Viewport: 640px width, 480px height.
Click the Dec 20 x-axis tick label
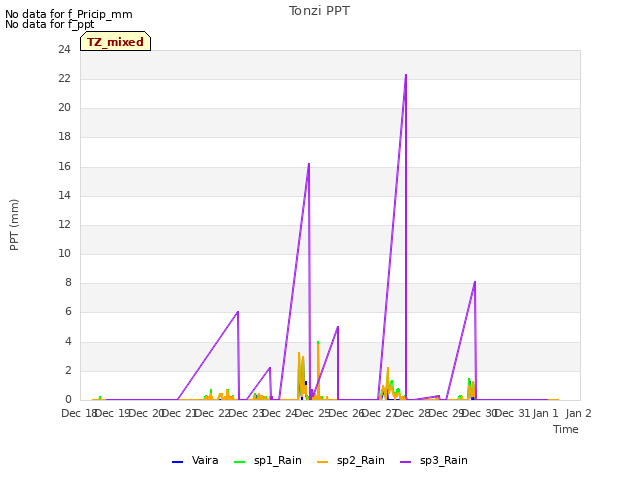[146, 413]
